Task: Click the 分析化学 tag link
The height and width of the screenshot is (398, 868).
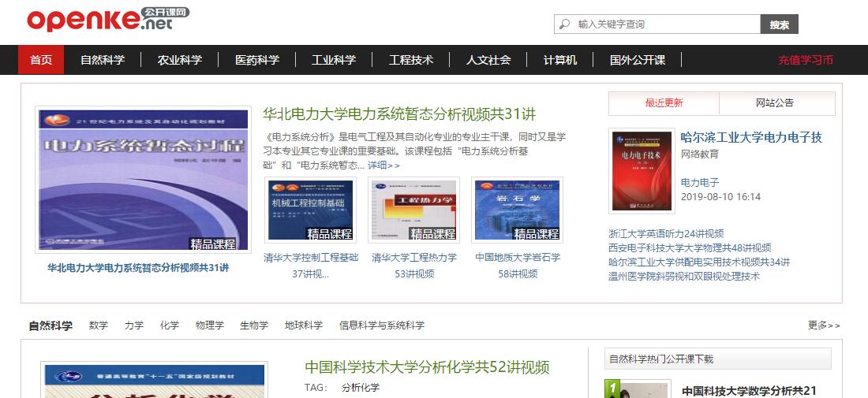Action: click(x=361, y=388)
